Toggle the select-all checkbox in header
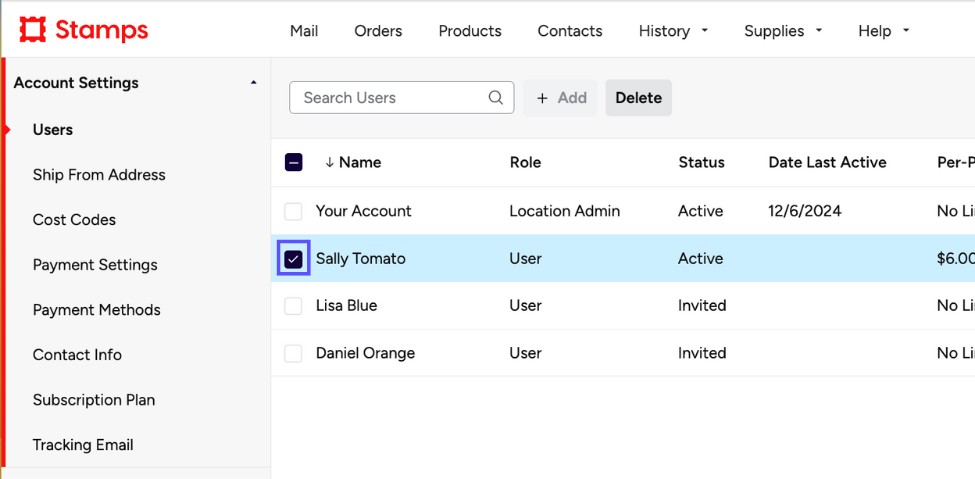This screenshot has width=975, height=479. [293, 162]
